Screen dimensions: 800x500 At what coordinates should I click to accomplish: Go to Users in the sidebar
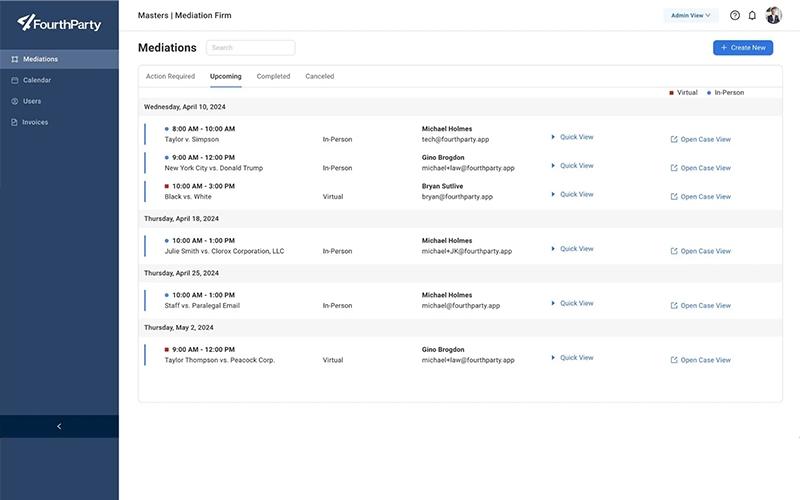tap(59, 101)
